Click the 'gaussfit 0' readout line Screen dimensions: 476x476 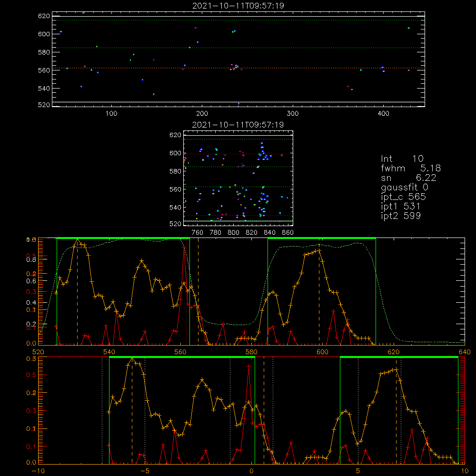[x=404, y=187]
